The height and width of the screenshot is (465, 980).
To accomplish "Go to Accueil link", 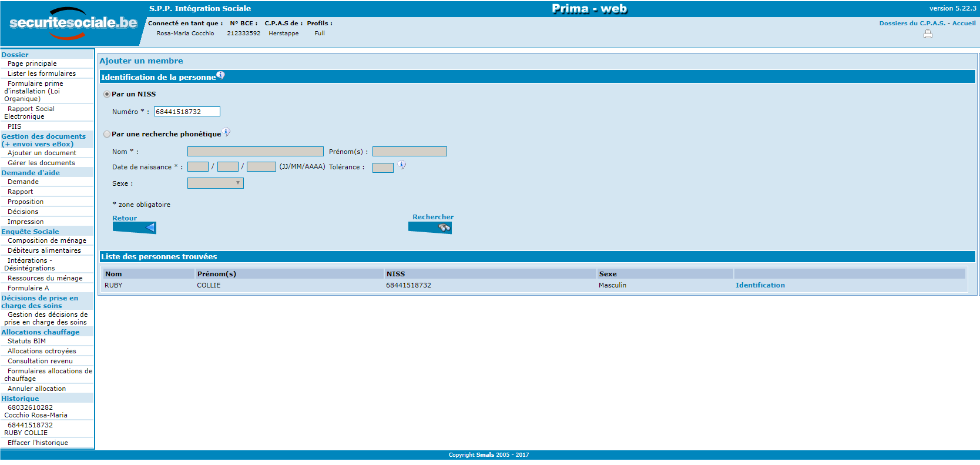I will tap(964, 24).
